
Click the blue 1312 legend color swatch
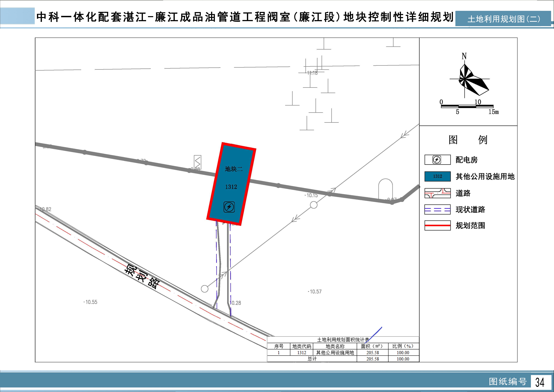coord(437,176)
